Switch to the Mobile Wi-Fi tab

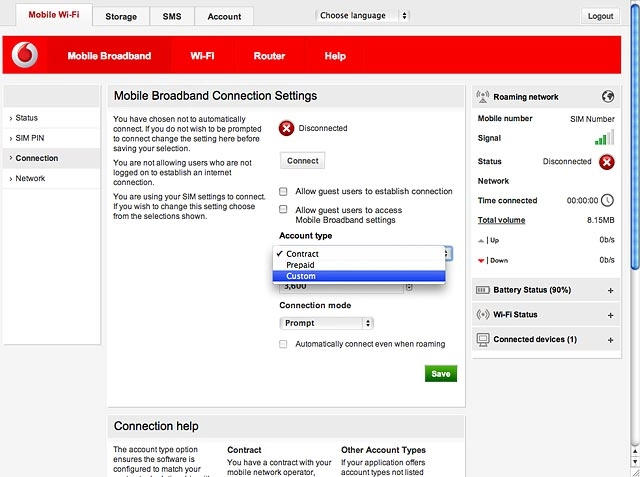(x=54, y=15)
